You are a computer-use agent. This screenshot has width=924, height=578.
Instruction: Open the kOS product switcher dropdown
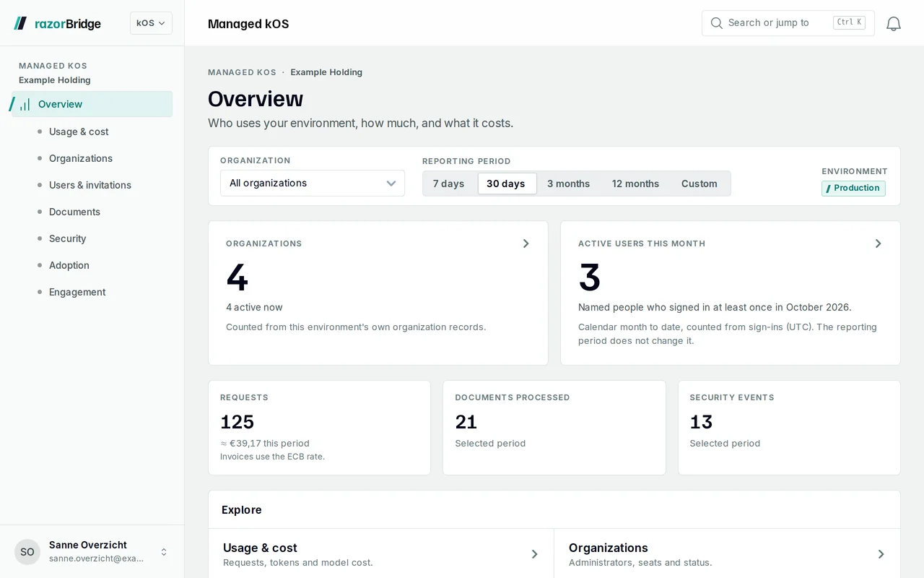(x=151, y=23)
